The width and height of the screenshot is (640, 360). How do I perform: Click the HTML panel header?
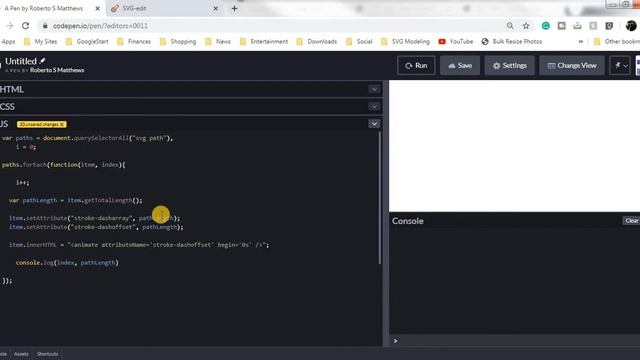tap(190, 89)
